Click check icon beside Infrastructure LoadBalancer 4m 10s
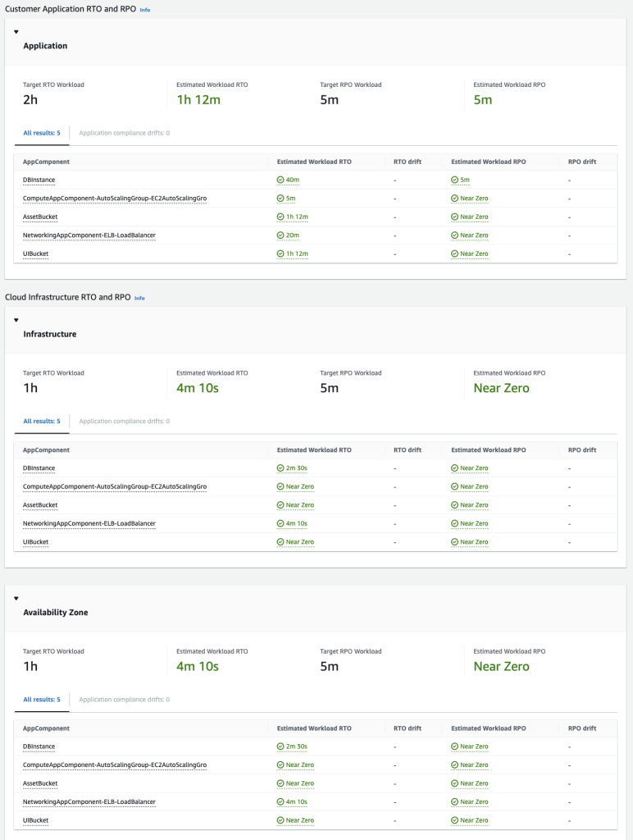 pyautogui.click(x=280, y=523)
